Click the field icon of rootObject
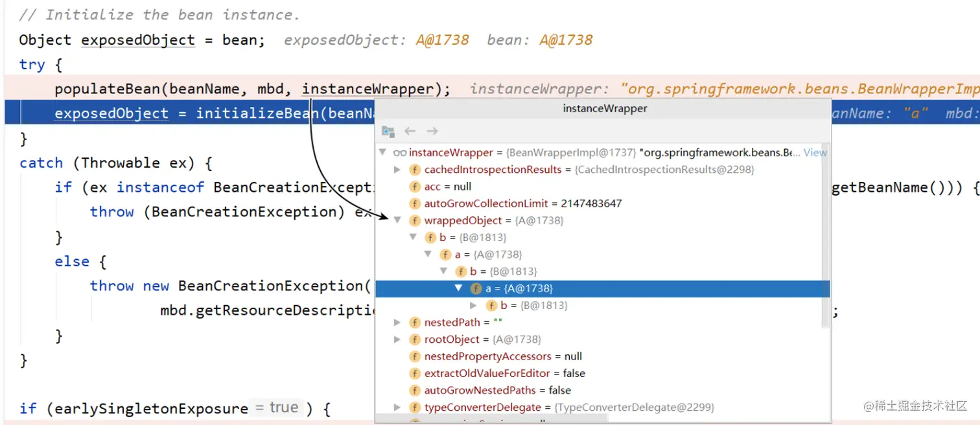This screenshot has height=425, width=980. click(415, 339)
